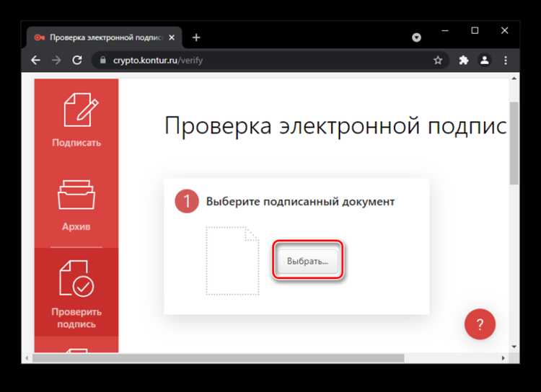The width and height of the screenshot is (541, 392).
Task: Open the browser extensions puzzle icon
Action: (463, 61)
